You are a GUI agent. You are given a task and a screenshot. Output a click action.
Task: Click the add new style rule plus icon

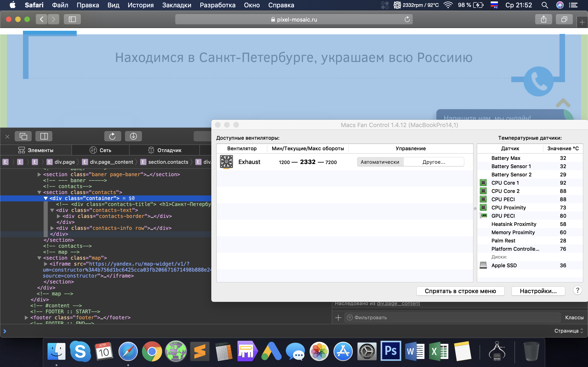point(338,317)
